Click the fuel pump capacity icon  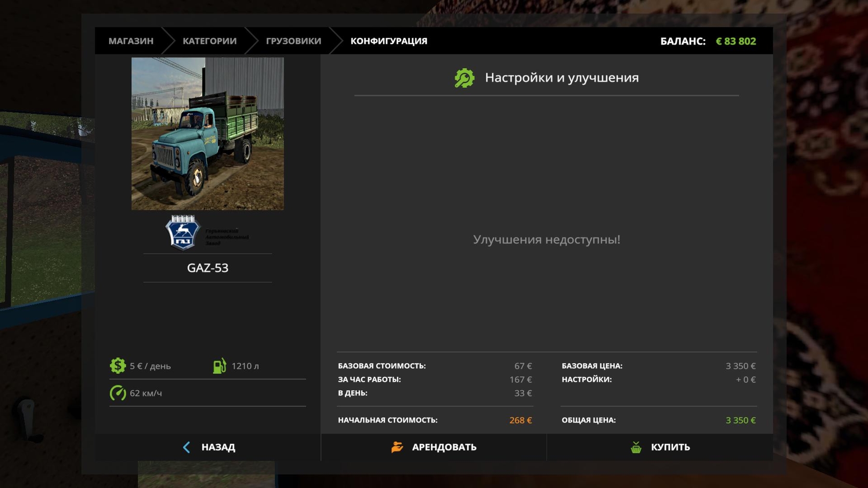pyautogui.click(x=219, y=366)
